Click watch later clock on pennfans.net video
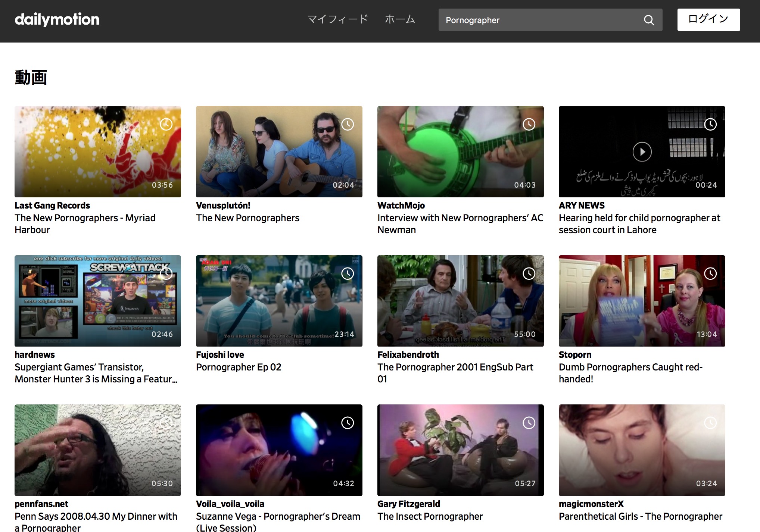This screenshot has width=760, height=532. click(166, 423)
